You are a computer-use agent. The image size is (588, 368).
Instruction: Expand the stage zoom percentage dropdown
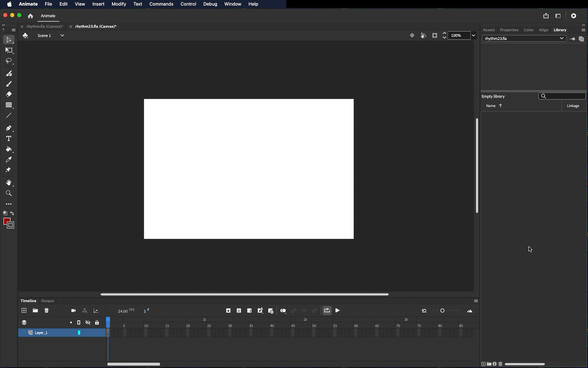pos(474,35)
